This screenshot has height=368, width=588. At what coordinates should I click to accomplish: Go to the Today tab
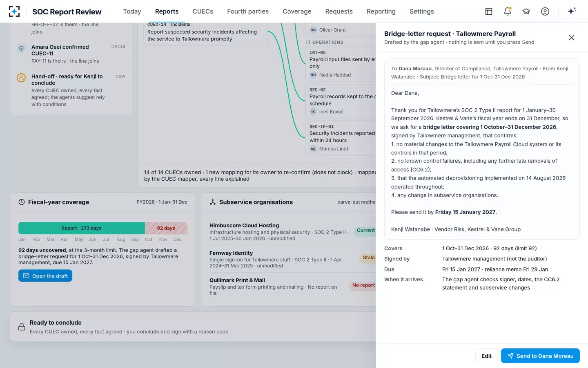tap(132, 11)
